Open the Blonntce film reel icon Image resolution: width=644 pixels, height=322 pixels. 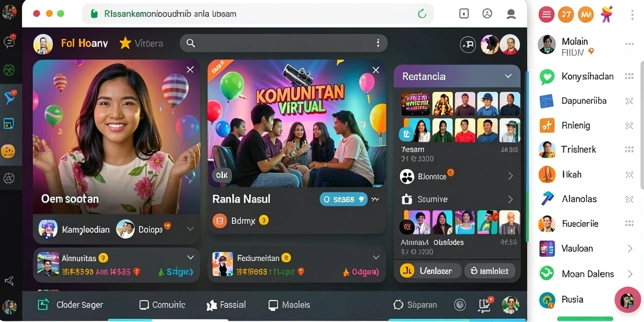407,177
